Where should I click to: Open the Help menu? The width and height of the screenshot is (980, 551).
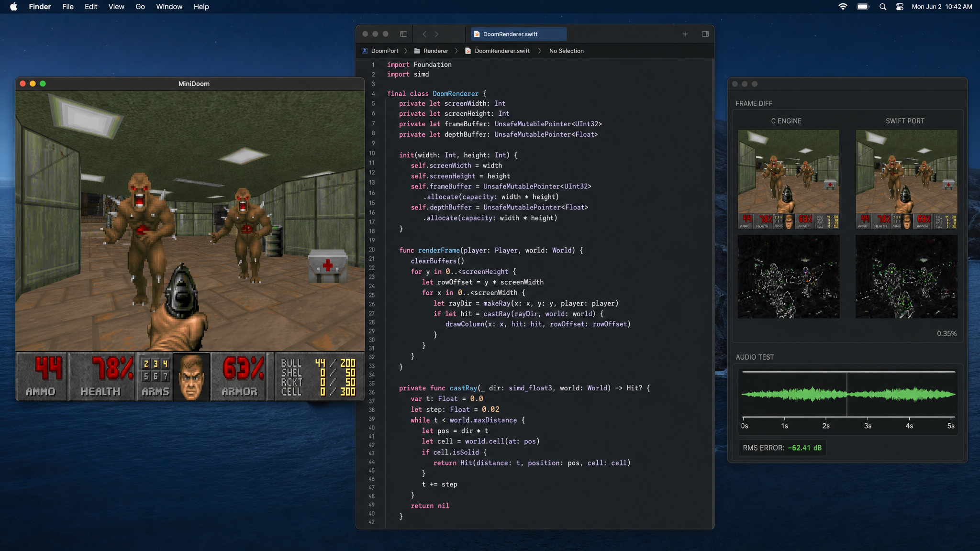[201, 7]
